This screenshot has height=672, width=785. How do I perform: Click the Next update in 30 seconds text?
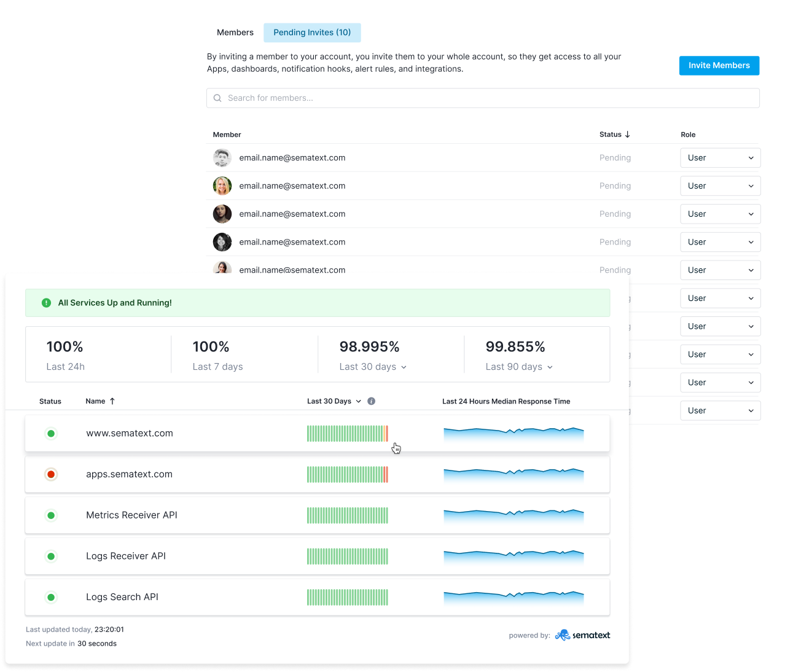[71, 644]
